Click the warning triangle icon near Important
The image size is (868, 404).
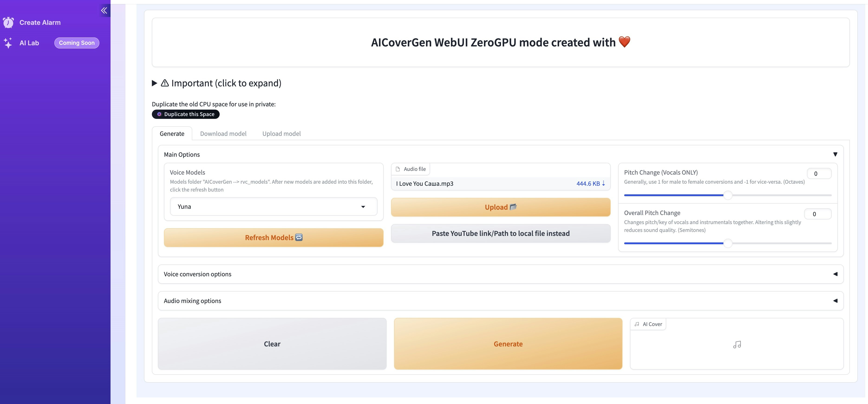click(165, 83)
